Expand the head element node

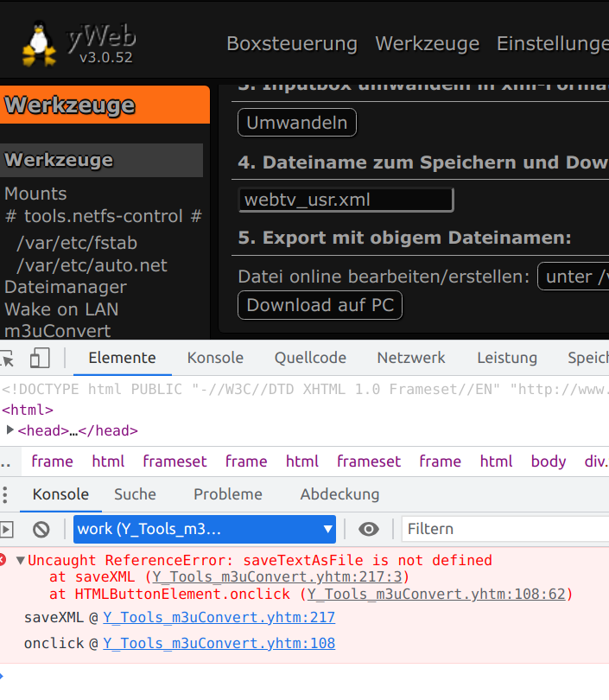click(x=10, y=430)
